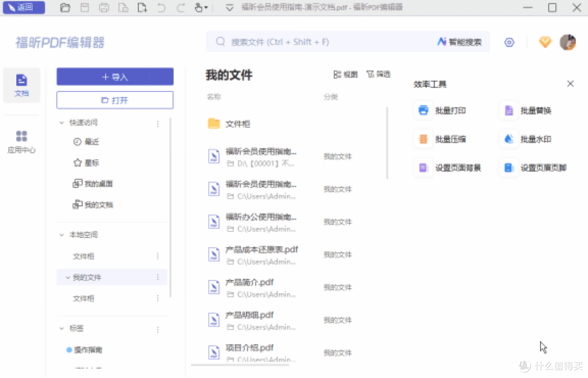Image resolution: width=588 pixels, height=378 pixels.
Task: Open the 快速访问 more options menu
Action: click(x=158, y=124)
